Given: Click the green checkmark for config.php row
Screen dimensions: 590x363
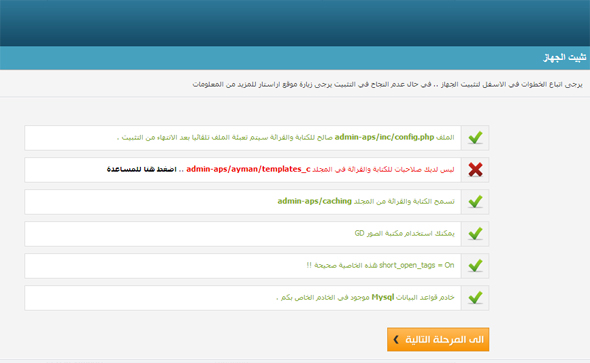Looking at the screenshot, I should [475, 138].
